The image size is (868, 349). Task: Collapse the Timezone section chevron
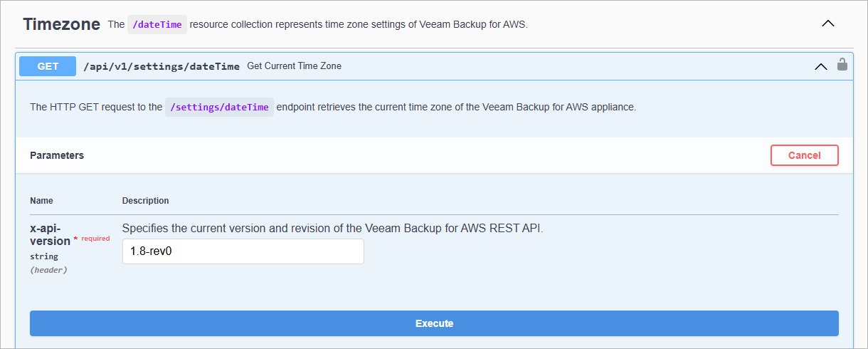(x=827, y=24)
